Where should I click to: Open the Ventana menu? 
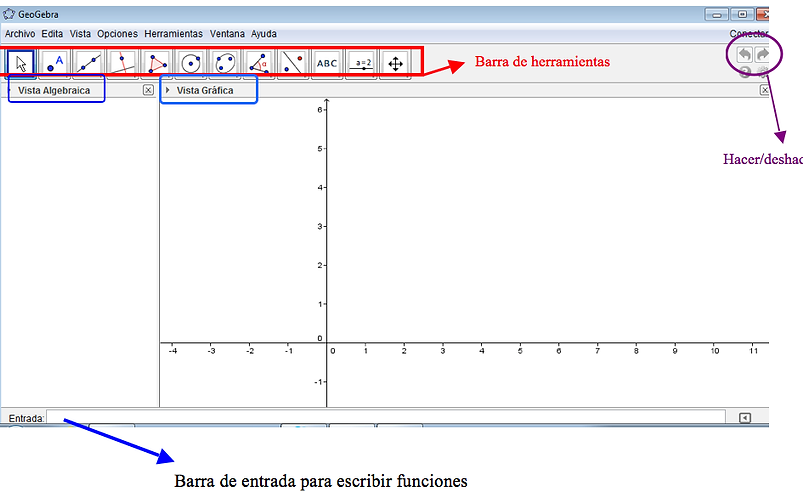coord(227,34)
